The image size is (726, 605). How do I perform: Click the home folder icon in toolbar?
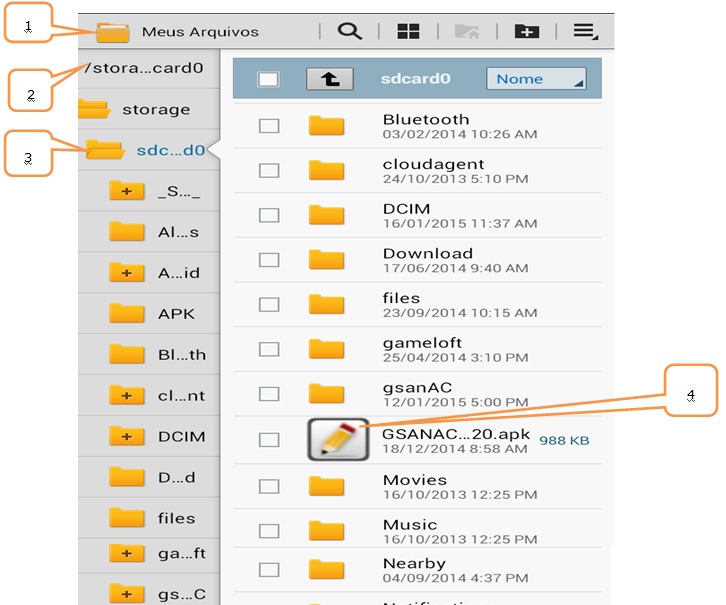(x=467, y=31)
